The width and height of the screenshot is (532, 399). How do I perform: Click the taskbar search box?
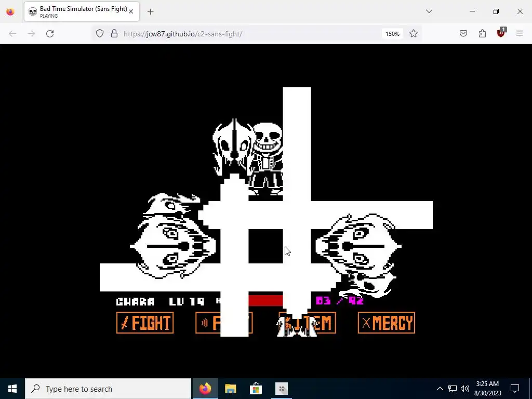tap(108, 389)
